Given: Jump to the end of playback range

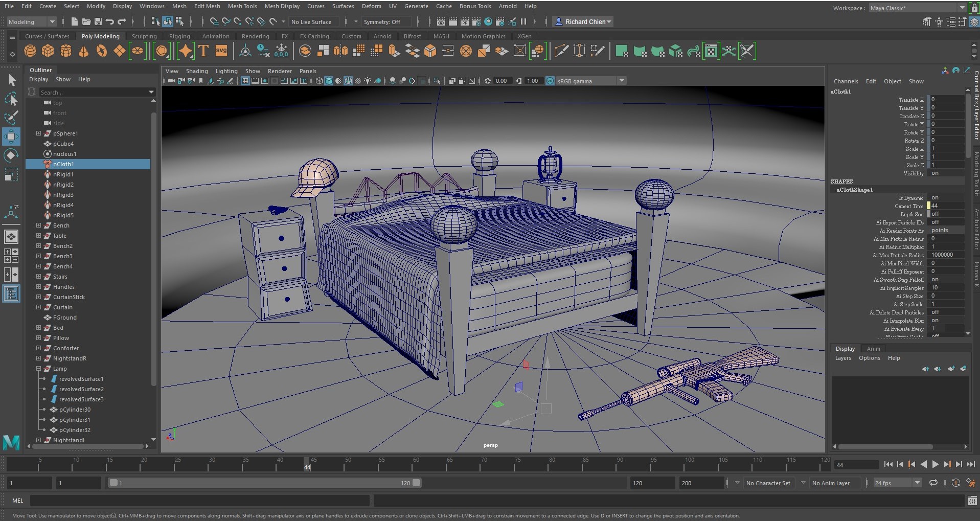Looking at the screenshot, I should coord(970,464).
